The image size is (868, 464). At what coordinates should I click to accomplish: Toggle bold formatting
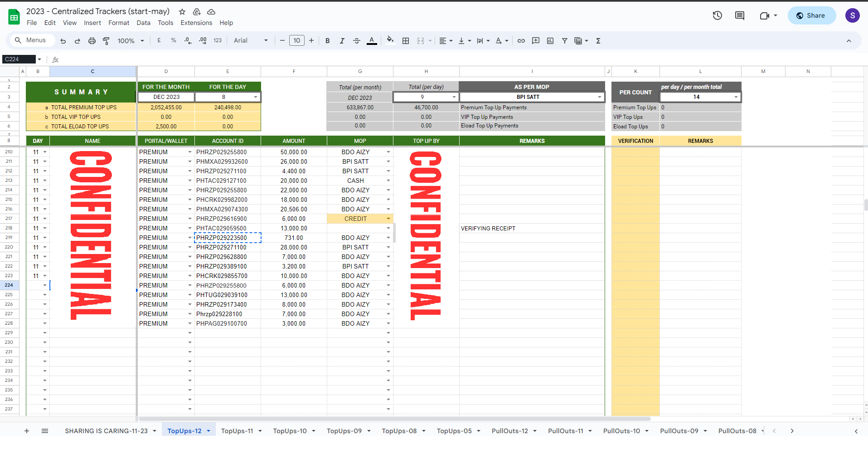click(327, 41)
